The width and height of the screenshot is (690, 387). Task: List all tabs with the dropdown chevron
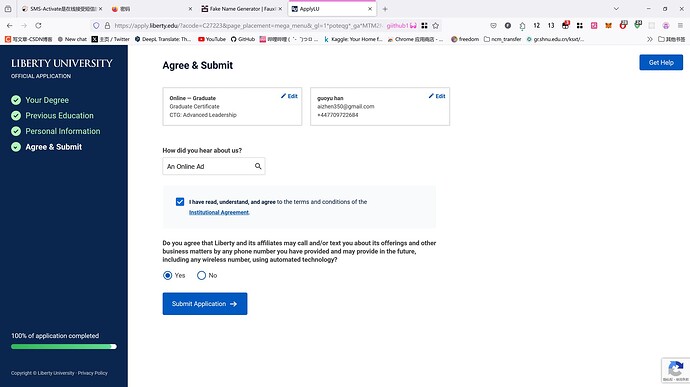coord(616,9)
